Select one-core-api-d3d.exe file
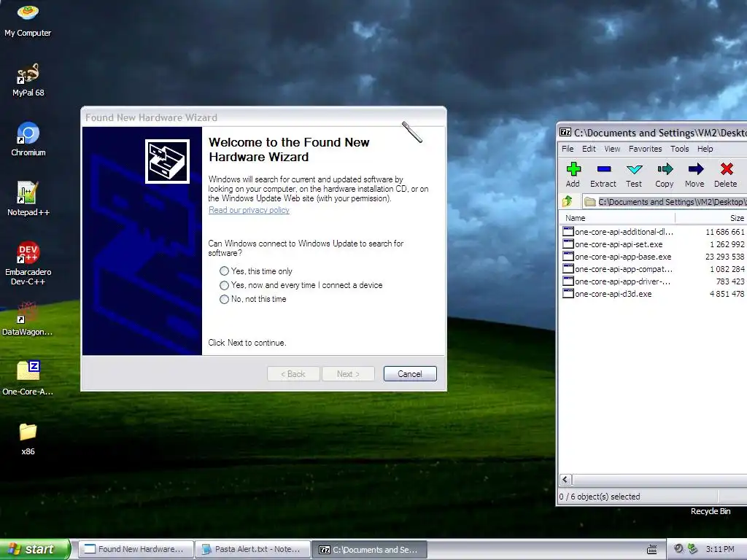This screenshot has height=560, width=747. tap(608, 294)
